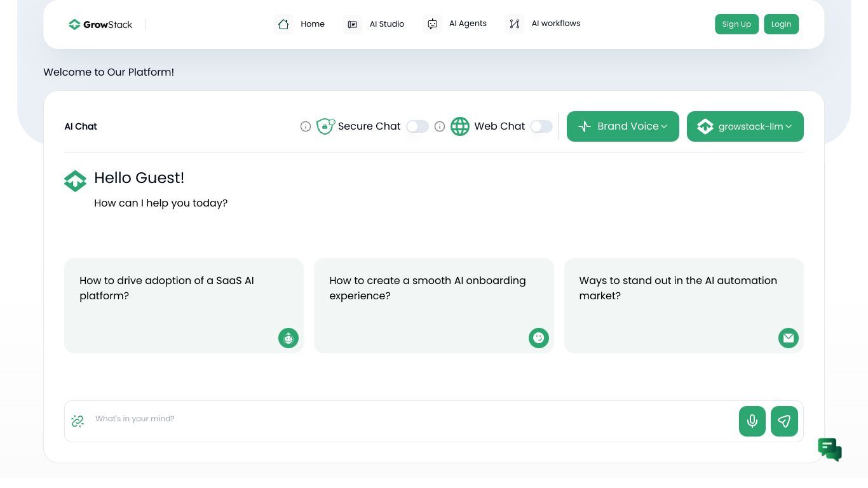The height and width of the screenshot is (488, 868).
Task: Click the Login button
Action: pos(781,24)
